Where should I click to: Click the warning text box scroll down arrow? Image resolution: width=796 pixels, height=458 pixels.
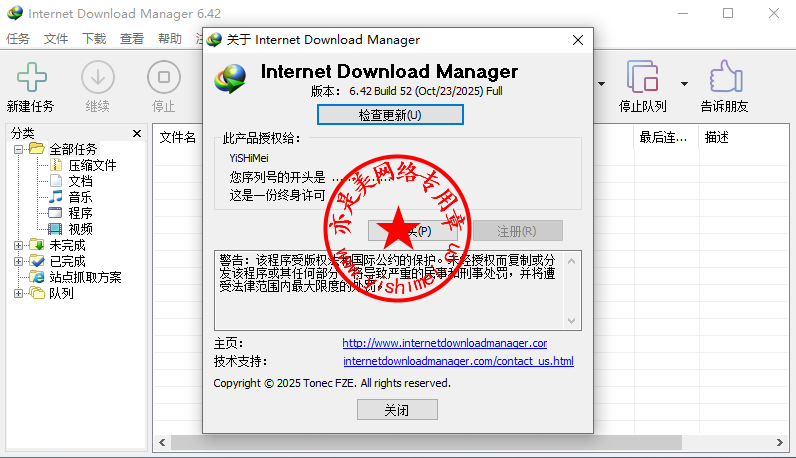click(x=573, y=321)
